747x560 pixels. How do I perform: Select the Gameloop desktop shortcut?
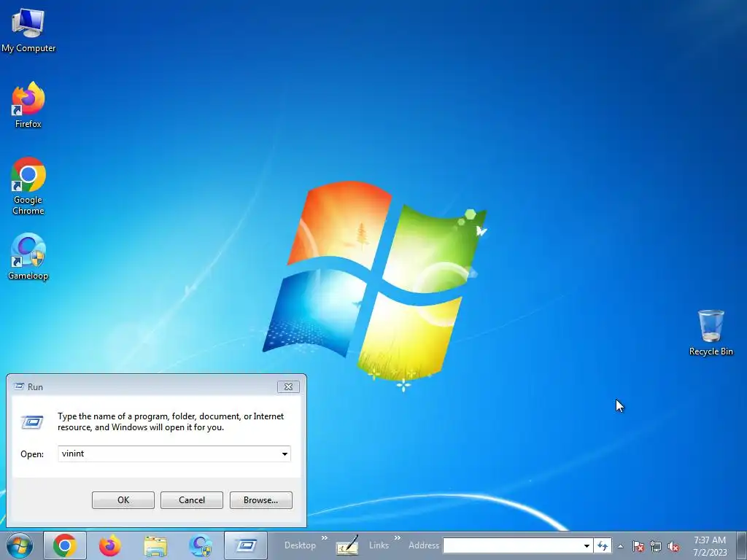pyautogui.click(x=28, y=256)
